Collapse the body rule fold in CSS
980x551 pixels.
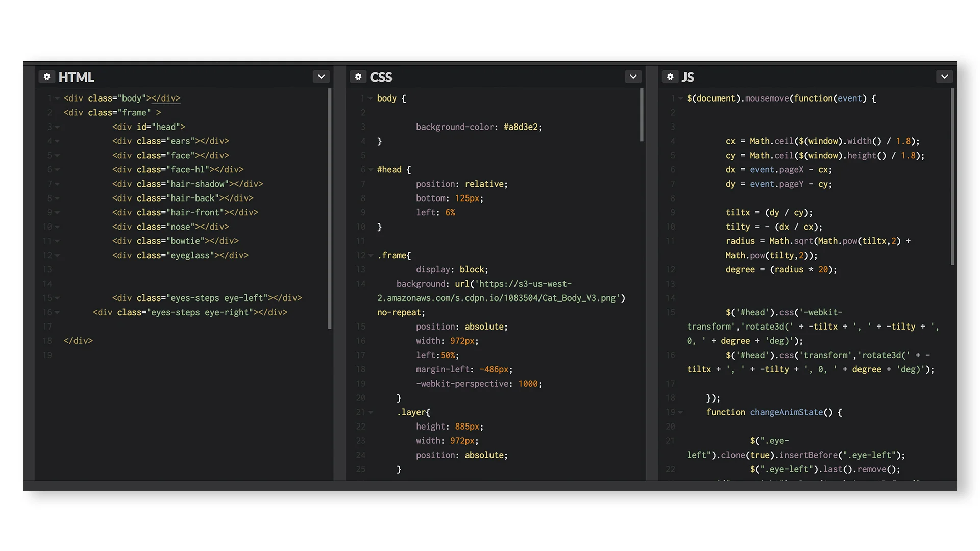[x=370, y=98]
